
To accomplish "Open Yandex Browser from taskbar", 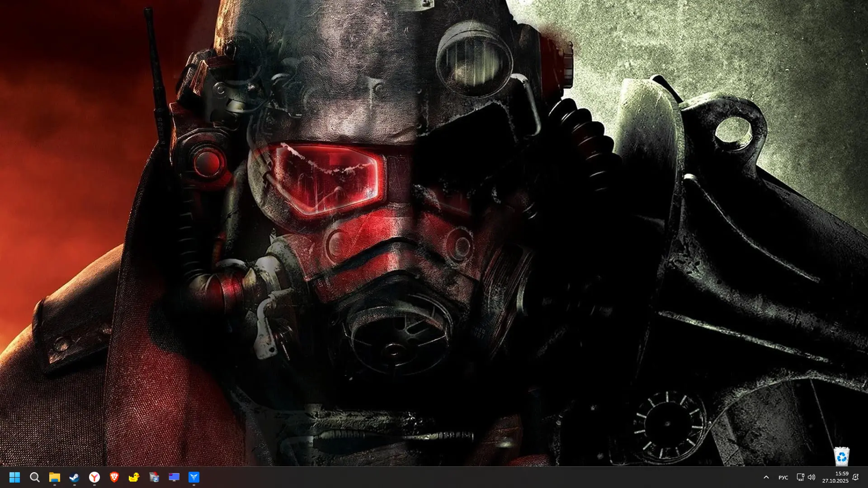I will [94, 477].
